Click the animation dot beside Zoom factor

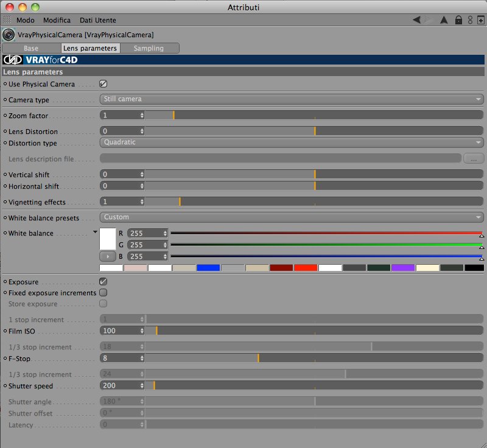[x=5, y=115]
